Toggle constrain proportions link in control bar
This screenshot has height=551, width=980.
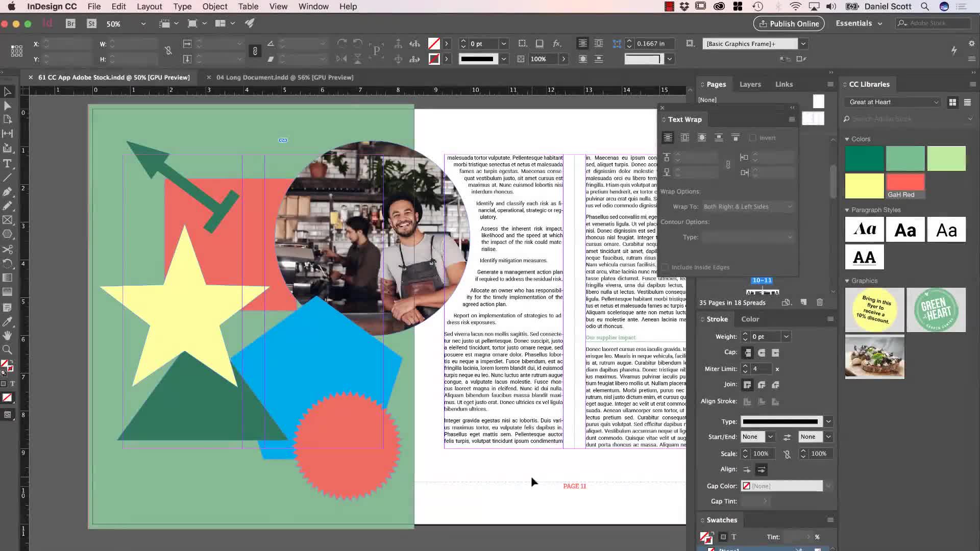tap(168, 51)
